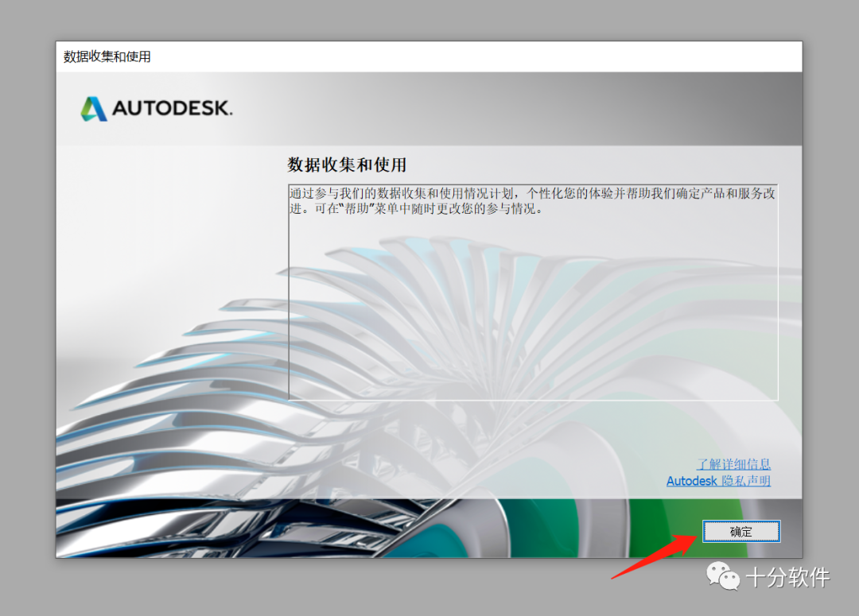This screenshot has width=859, height=616.
Task: Click the 数据收集和使用 heading text
Action: (347, 165)
